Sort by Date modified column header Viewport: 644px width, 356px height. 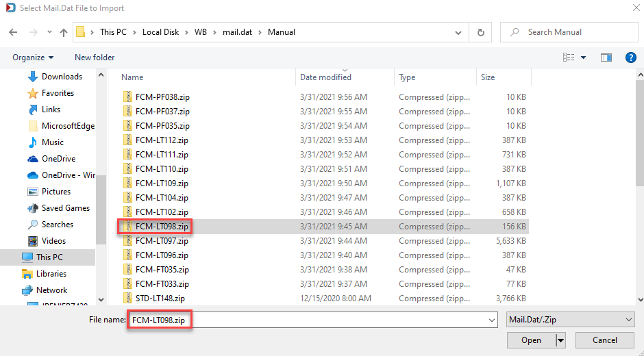[x=325, y=77]
